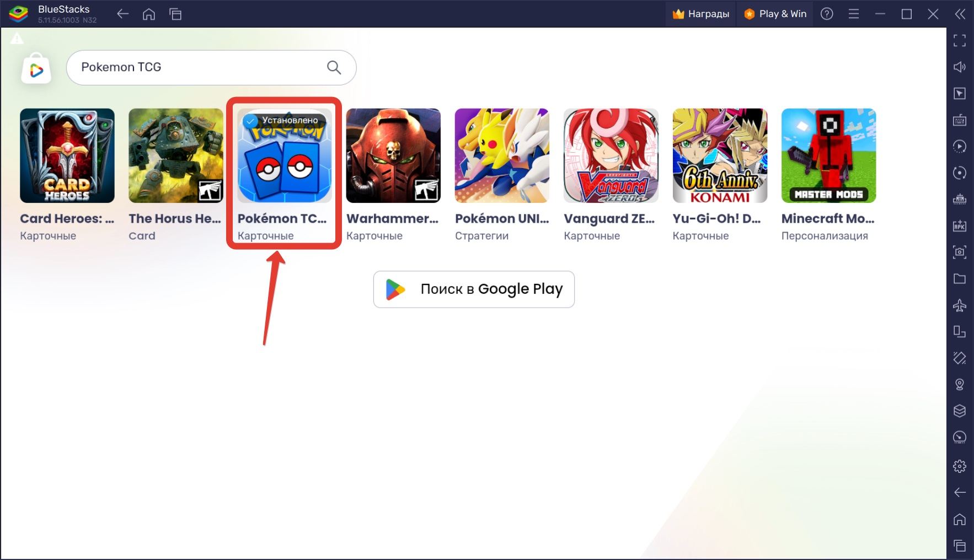Open the home screen from the title bar
Screen dimensions: 974x560
coord(149,14)
